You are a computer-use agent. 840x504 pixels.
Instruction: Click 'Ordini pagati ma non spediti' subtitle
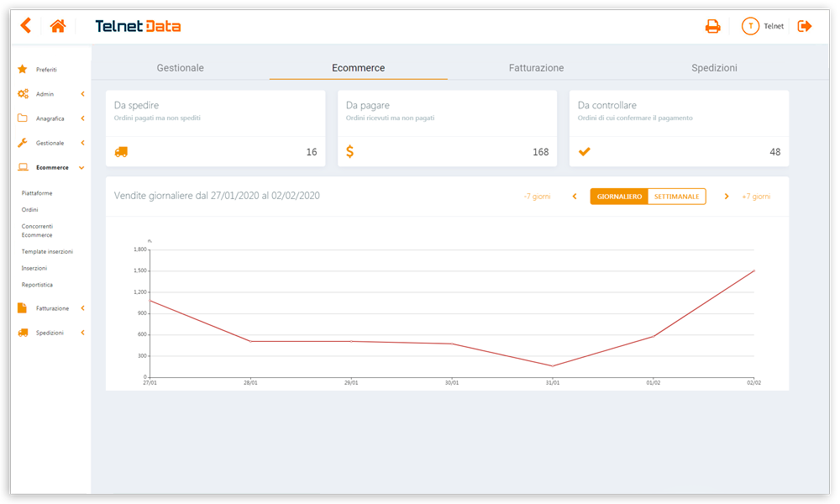pyautogui.click(x=157, y=118)
